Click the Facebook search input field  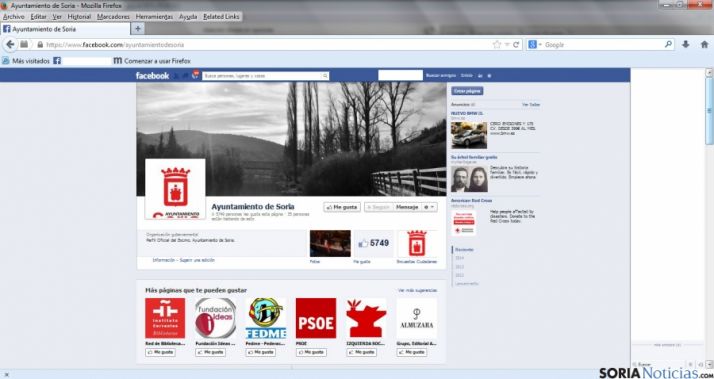click(x=262, y=76)
